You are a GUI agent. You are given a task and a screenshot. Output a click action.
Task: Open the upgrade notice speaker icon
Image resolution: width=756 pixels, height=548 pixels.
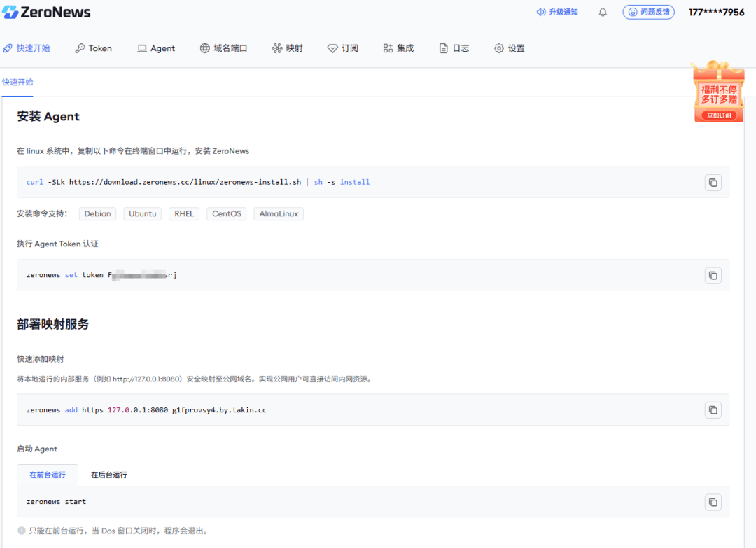tap(541, 12)
